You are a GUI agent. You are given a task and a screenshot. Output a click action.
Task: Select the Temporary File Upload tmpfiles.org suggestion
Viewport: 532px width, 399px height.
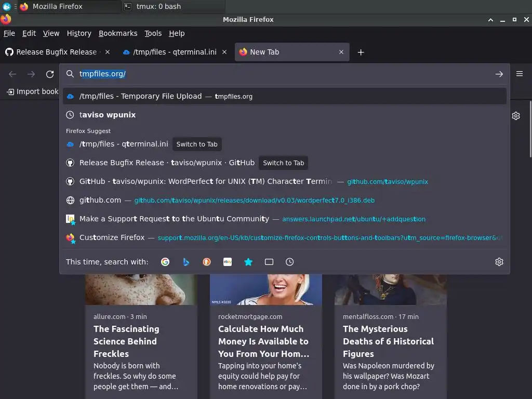click(x=284, y=96)
